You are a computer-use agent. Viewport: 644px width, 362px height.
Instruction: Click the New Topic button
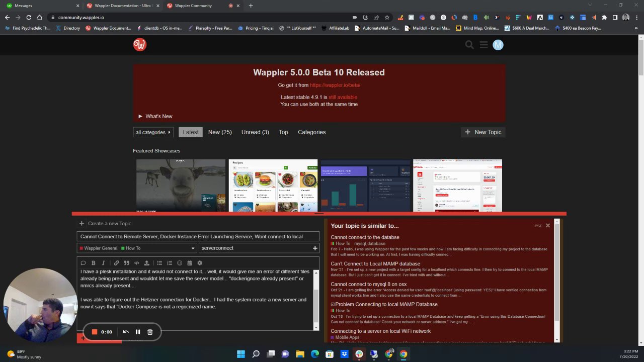pos(483,132)
